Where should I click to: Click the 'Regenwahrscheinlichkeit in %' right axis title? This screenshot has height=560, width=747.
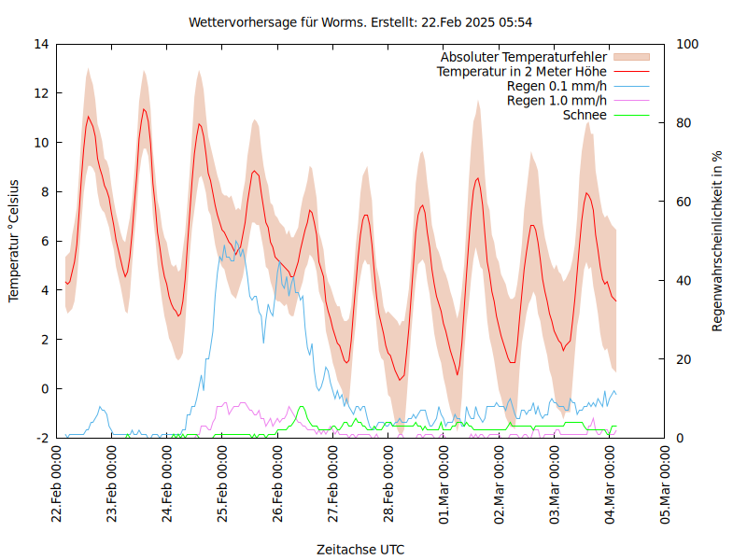pyautogui.click(x=717, y=241)
